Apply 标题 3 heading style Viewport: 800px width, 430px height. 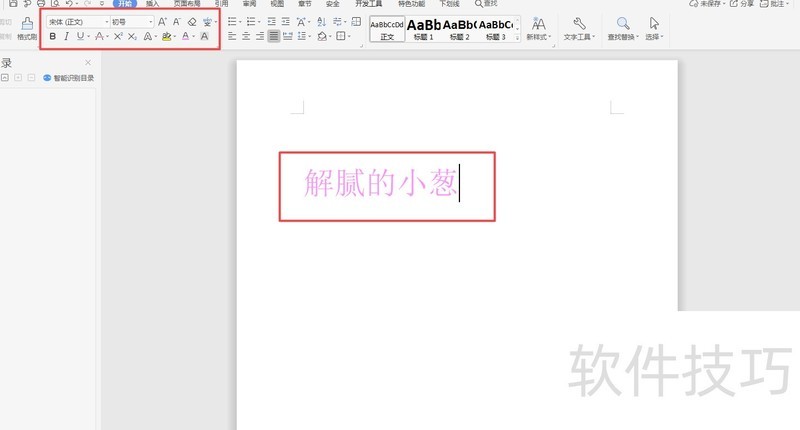pyautogui.click(x=495, y=29)
